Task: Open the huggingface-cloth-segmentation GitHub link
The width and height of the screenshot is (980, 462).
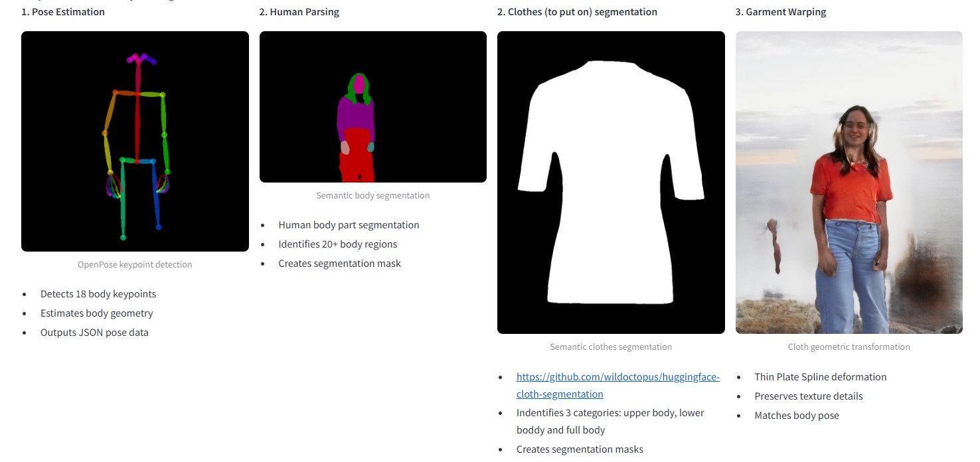Action: (x=617, y=385)
